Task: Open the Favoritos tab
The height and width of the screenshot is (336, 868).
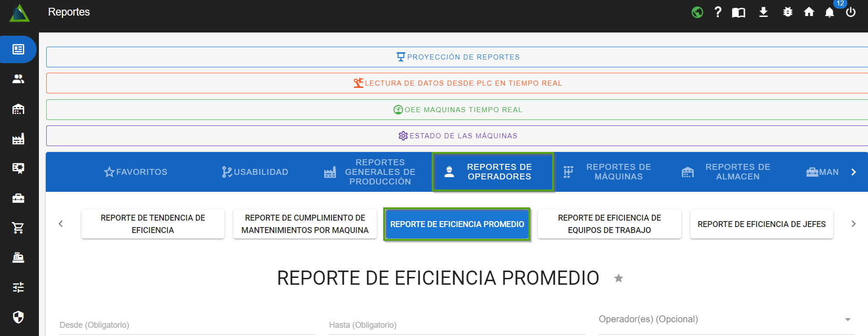Action: pyautogui.click(x=136, y=172)
